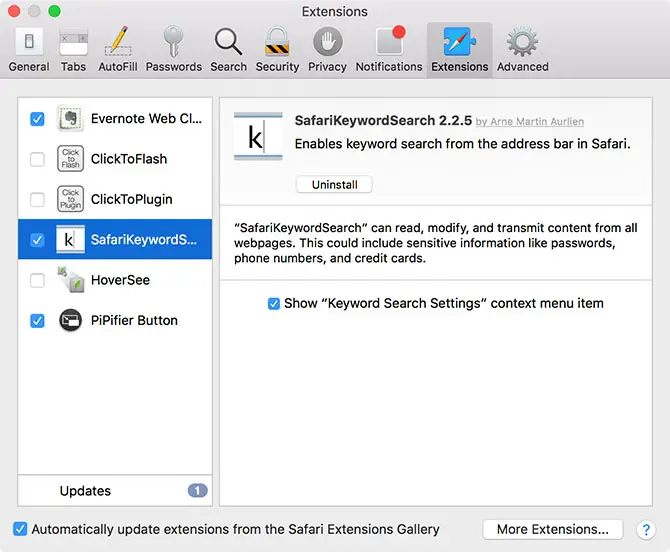The width and height of the screenshot is (670, 552).
Task: Click the updates count badge
Action: [x=197, y=490]
